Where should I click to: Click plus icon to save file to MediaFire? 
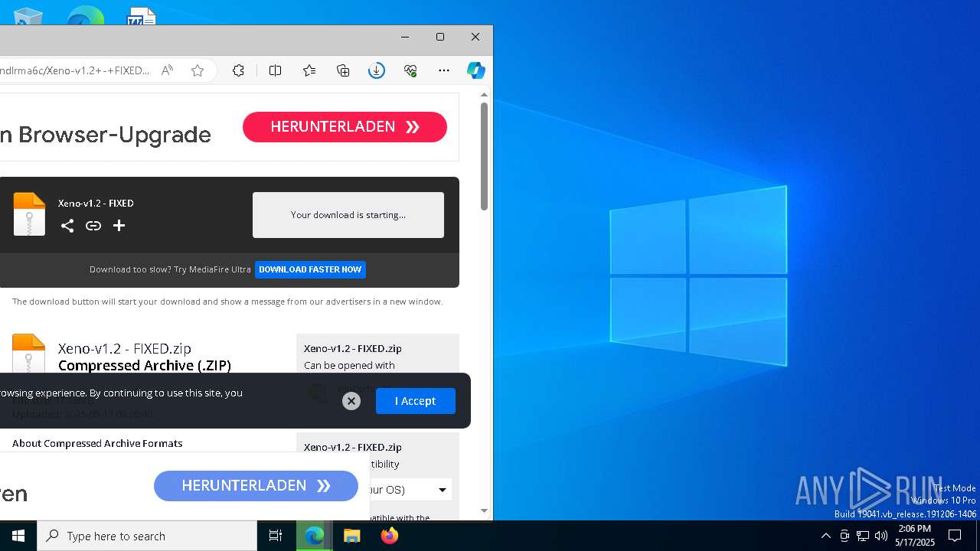tap(119, 226)
